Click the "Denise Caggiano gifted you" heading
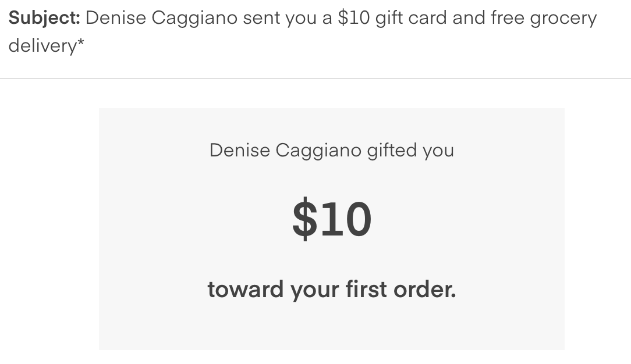Screen dimensions: 631x364 coord(332,151)
